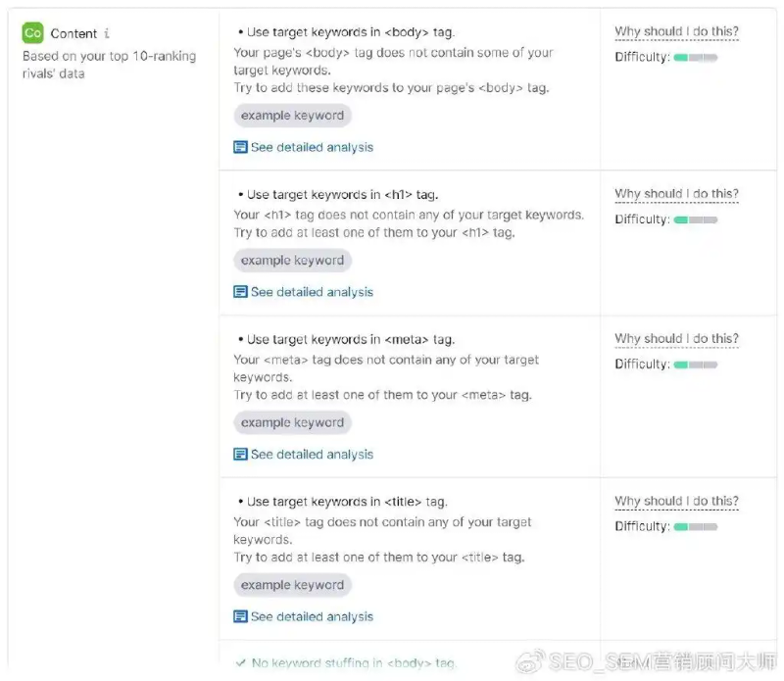Viewport: 784px width, 681px height.
Task: Click the detailed analysis icon under h1 tag
Action: pyautogui.click(x=240, y=292)
